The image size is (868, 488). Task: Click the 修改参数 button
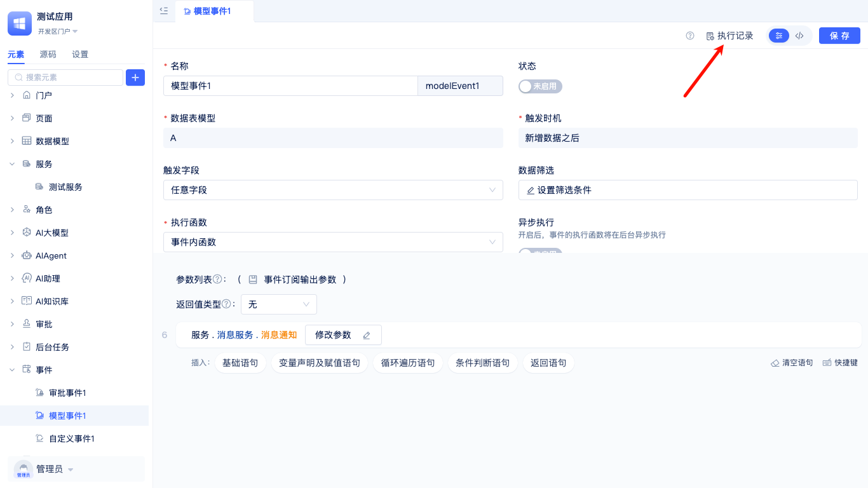[x=343, y=335]
